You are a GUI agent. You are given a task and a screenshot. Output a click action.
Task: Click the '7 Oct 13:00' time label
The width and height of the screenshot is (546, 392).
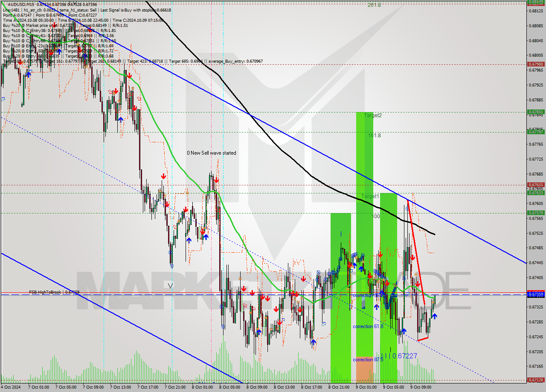(121, 388)
